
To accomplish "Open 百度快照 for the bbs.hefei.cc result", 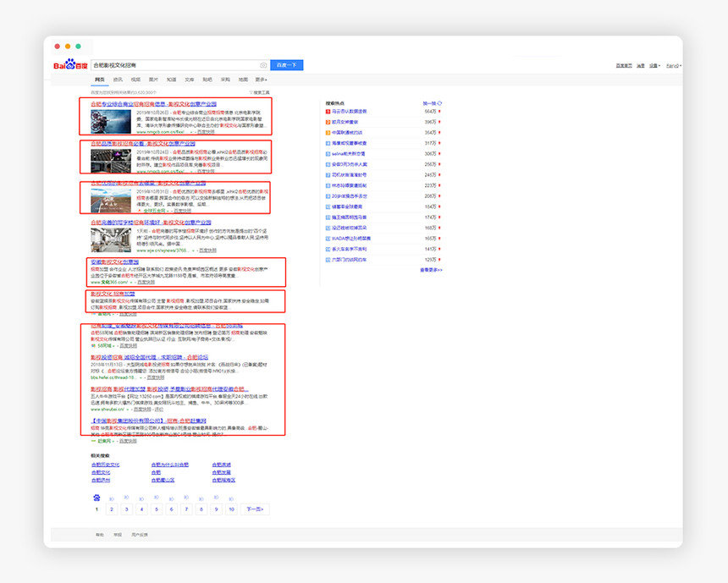I will coord(156,377).
